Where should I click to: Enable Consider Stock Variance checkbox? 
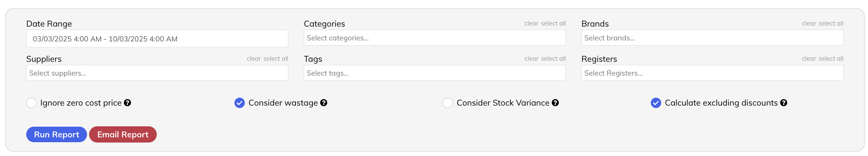(x=448, y=103)
